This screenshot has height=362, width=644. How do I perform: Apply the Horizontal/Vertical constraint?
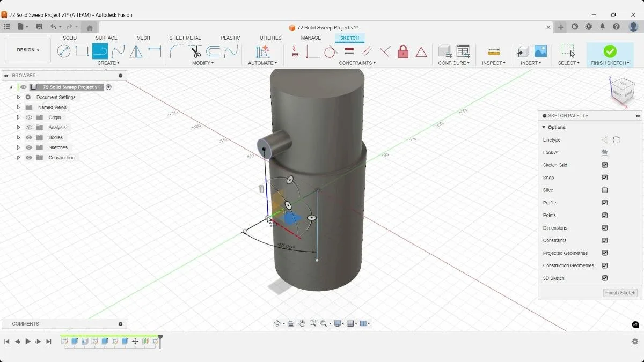pos(295,51)
